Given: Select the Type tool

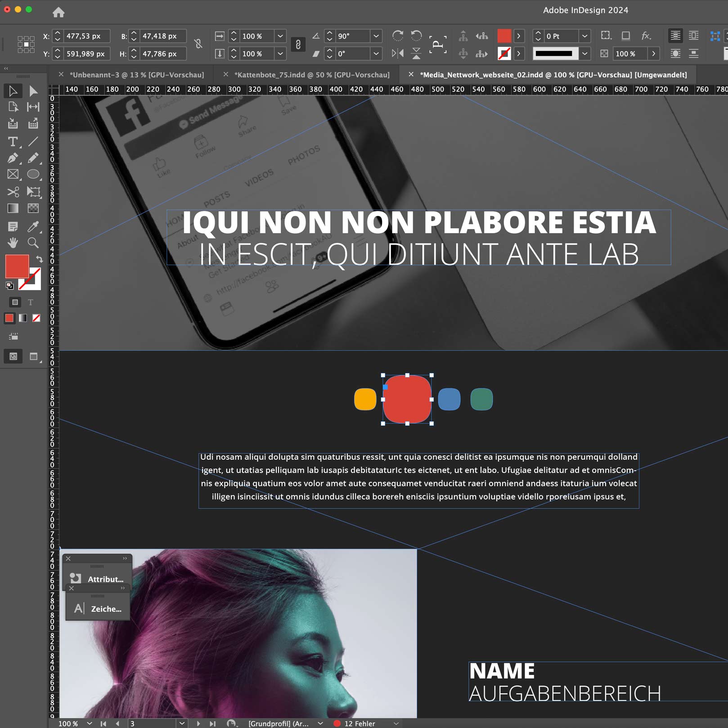Looking at the screenshot, I should (13, 142).
